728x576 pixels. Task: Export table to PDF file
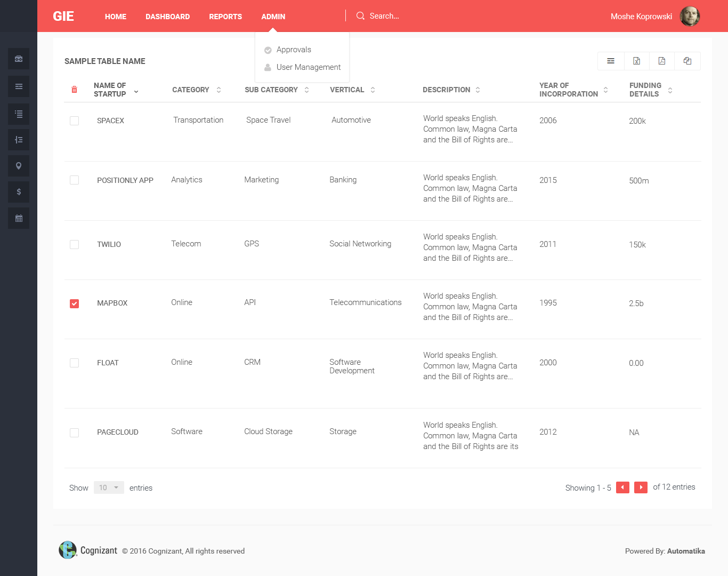tap(662, 61)
